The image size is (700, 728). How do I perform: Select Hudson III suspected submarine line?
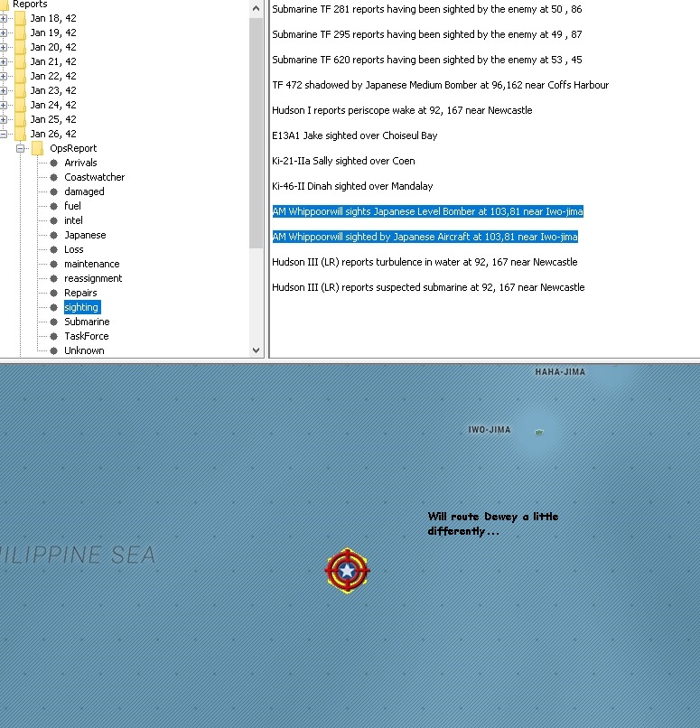coord(428,287)
